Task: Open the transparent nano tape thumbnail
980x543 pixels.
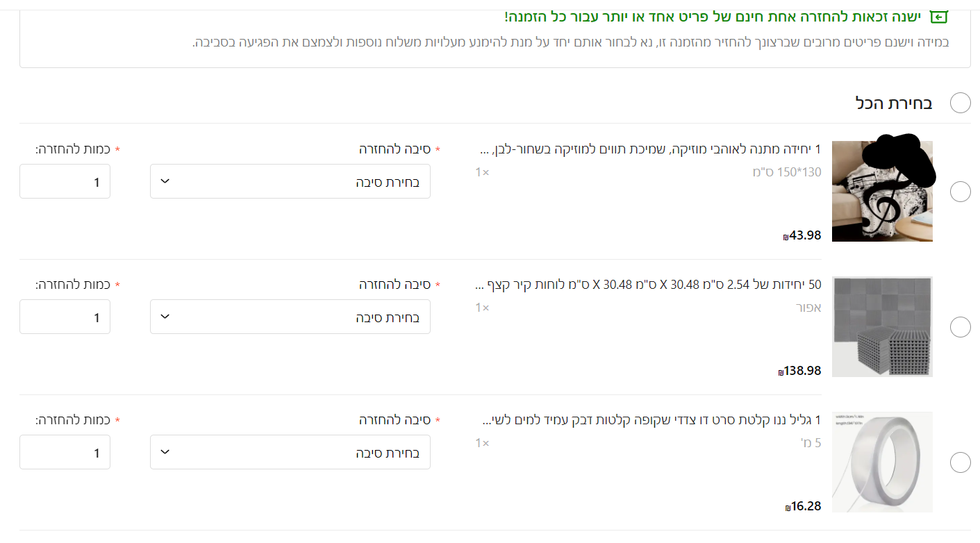Action: point(882,462)
